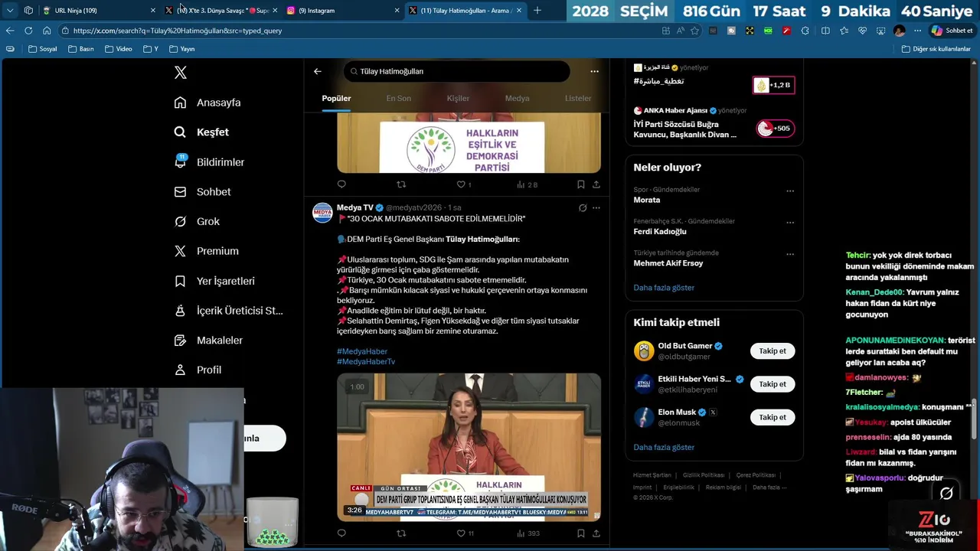Bookmark the first tweet

[580, 184]
